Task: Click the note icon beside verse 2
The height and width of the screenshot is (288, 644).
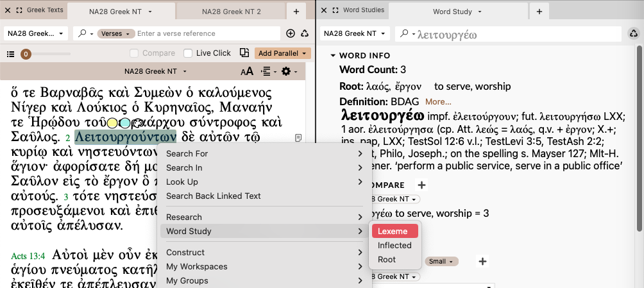Action: [x=298, y=138]
